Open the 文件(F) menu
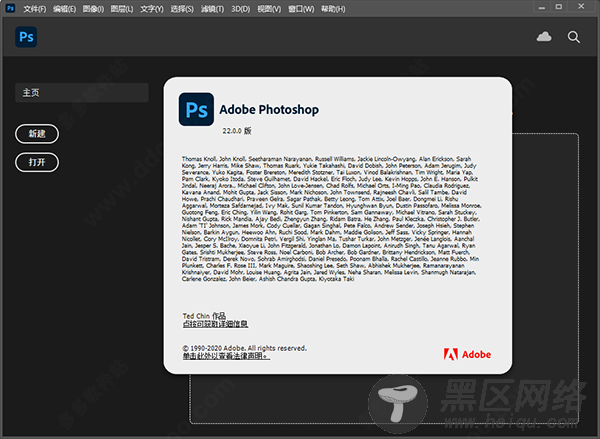Screen dimensions: 600x439 [x=34, y=9]
